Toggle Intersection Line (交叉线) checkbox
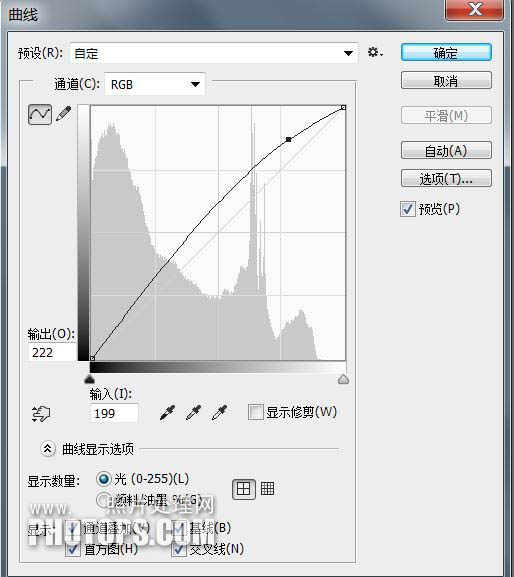Screen dimensions: 514x577 click(x=178, y=549)
